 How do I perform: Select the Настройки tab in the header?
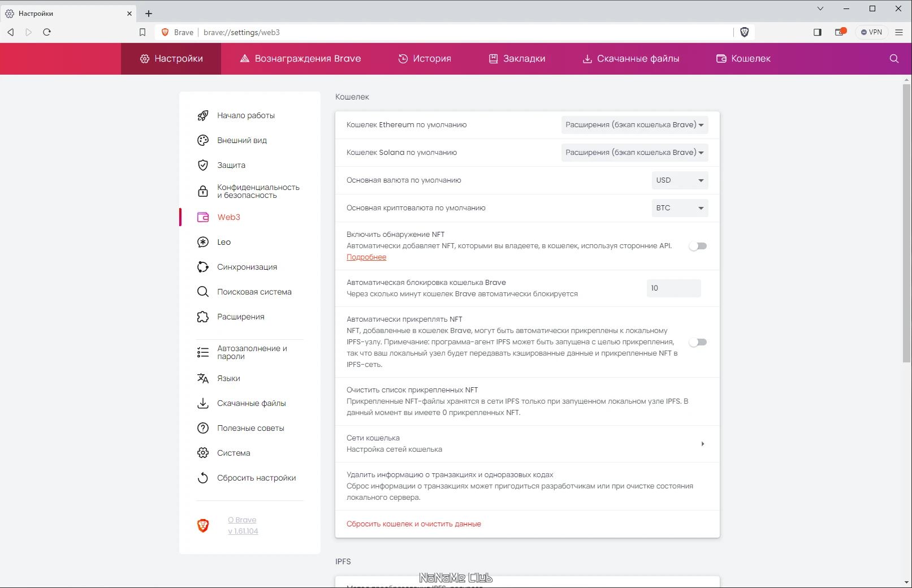171,59
